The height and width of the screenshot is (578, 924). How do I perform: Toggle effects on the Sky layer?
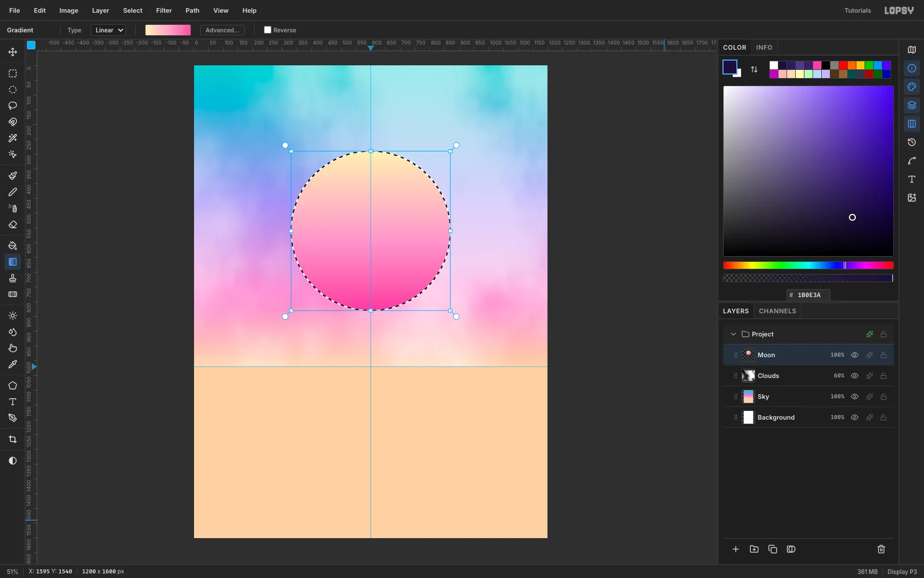[x=869, y=397]
